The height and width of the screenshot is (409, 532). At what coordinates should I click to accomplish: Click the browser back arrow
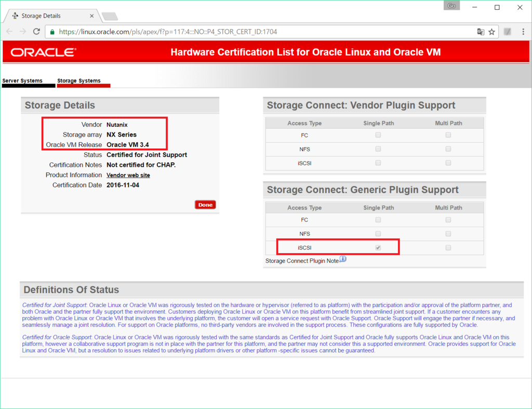coord(9,32)
